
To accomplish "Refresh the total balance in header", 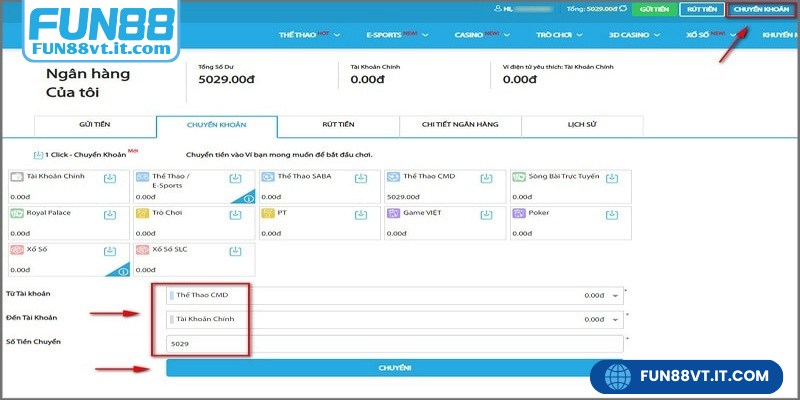I will pyautogui.click(x=622, y=9).
